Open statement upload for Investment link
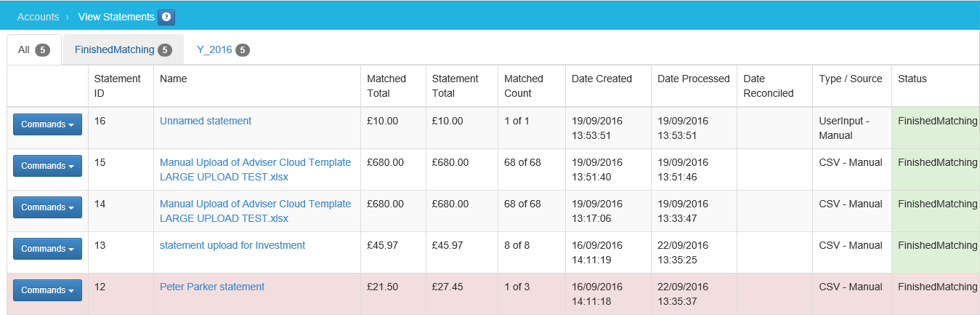This screenshot has height=315, width=980. click(x=232, y=245)
